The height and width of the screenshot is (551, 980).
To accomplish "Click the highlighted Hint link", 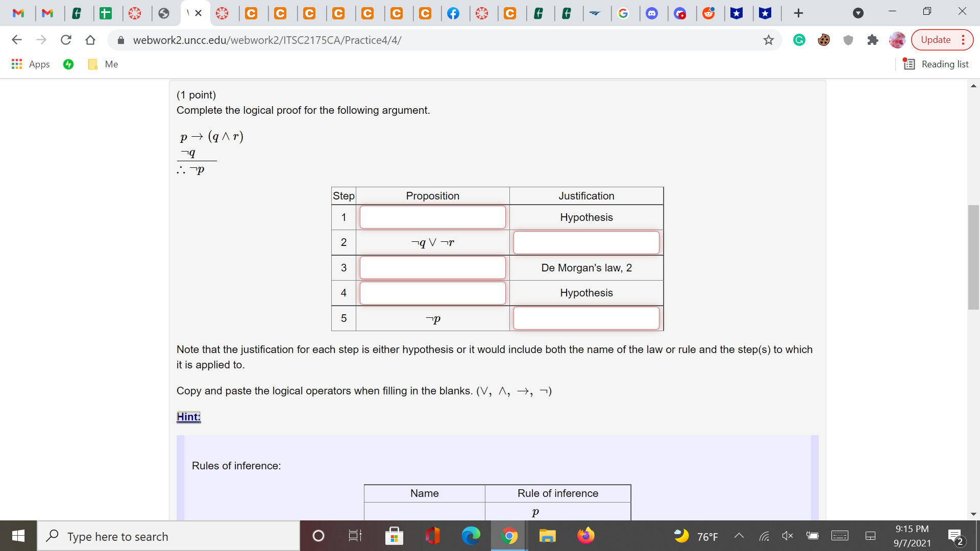I will [188, 417].
